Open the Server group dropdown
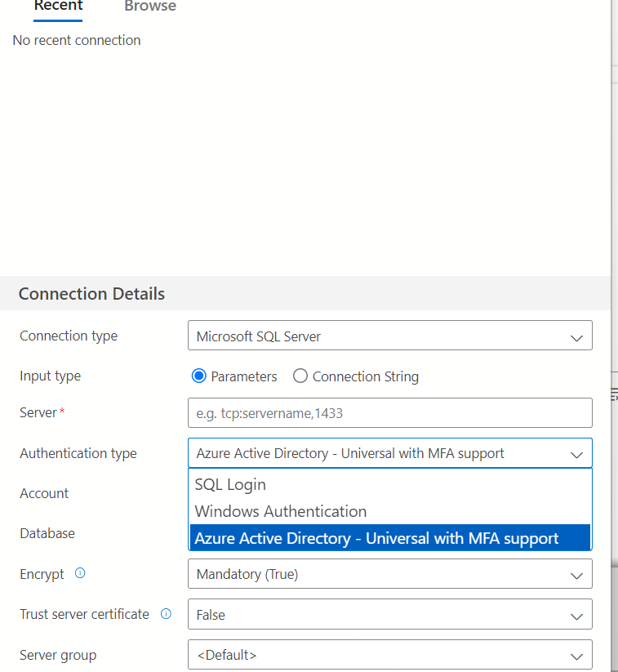This screenshot has height=672, width=618. (x=390, y=654)
